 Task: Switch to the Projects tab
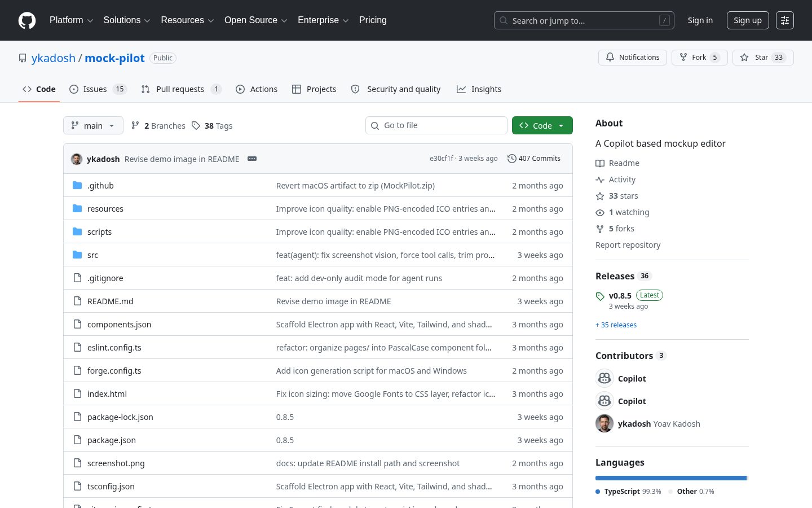click(x=314, y=89)
